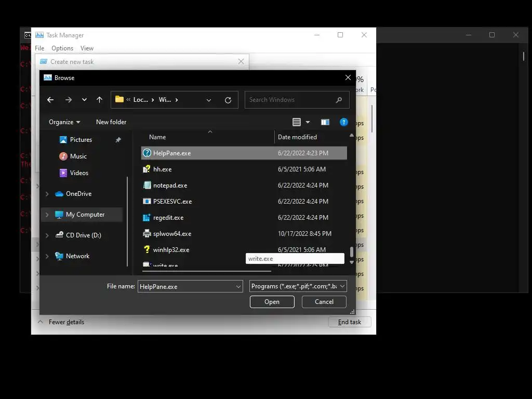Click the search magnifier icon
The width and height of the screenshot is (532, 399).
coord(339,100)
